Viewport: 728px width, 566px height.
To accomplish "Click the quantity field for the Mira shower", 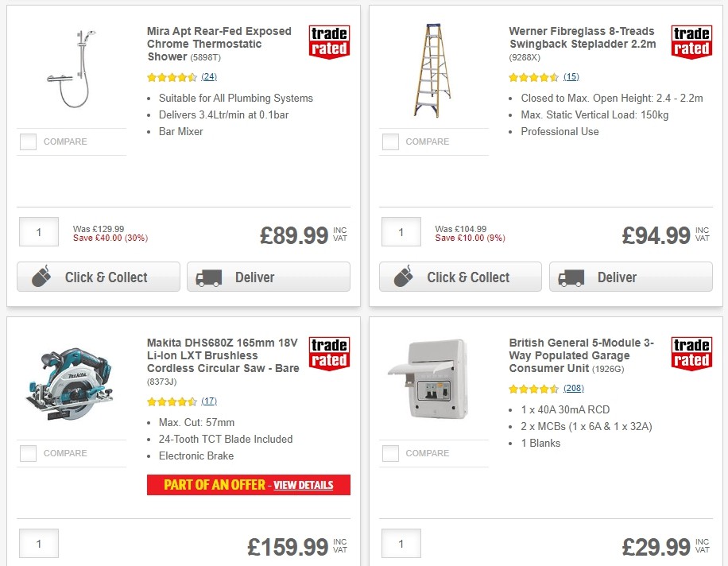I will point(38,231).
